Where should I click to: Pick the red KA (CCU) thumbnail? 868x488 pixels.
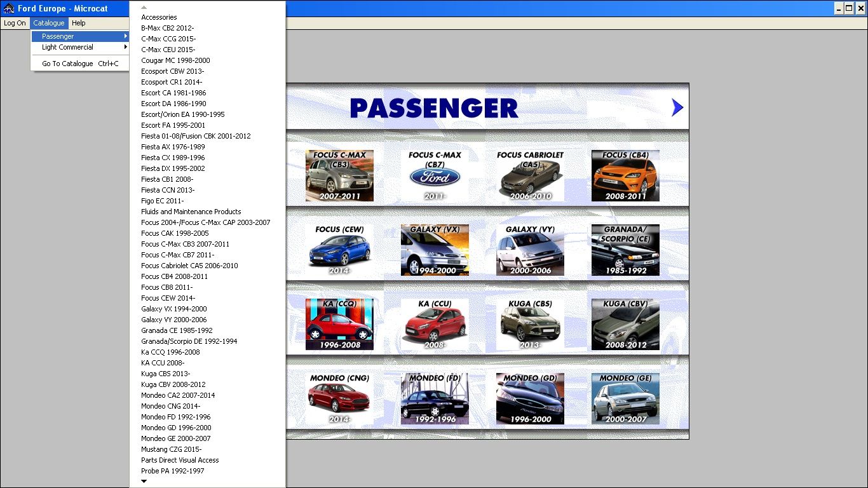pyautogui.click(x=435, y=324)
